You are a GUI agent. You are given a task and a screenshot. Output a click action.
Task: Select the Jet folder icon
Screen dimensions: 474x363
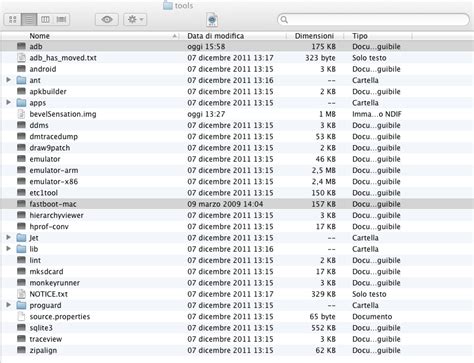21,238
